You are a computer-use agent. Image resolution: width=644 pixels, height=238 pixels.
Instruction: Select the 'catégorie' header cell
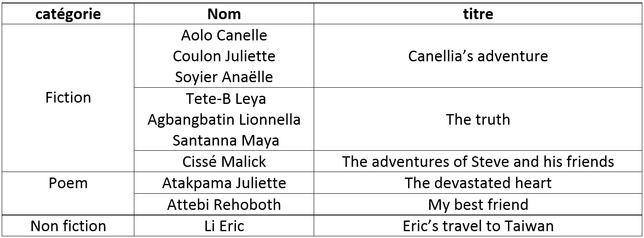68,14
